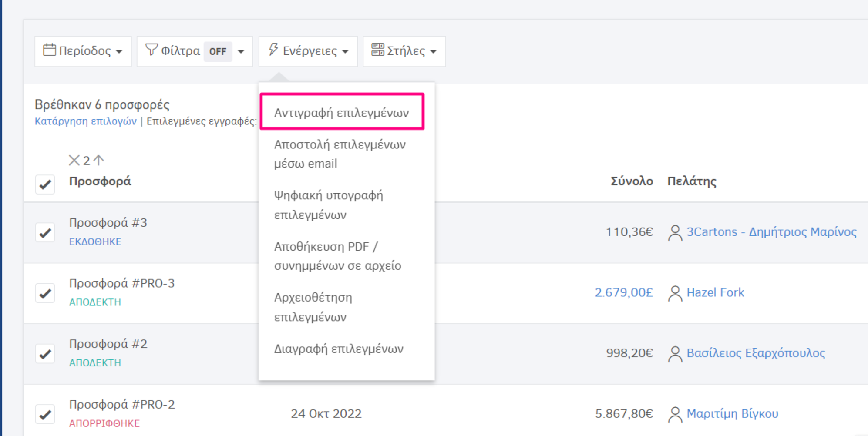
Task: Toggle the filters OFF switch
Action: pyautogui.click(x=218, y=52)
